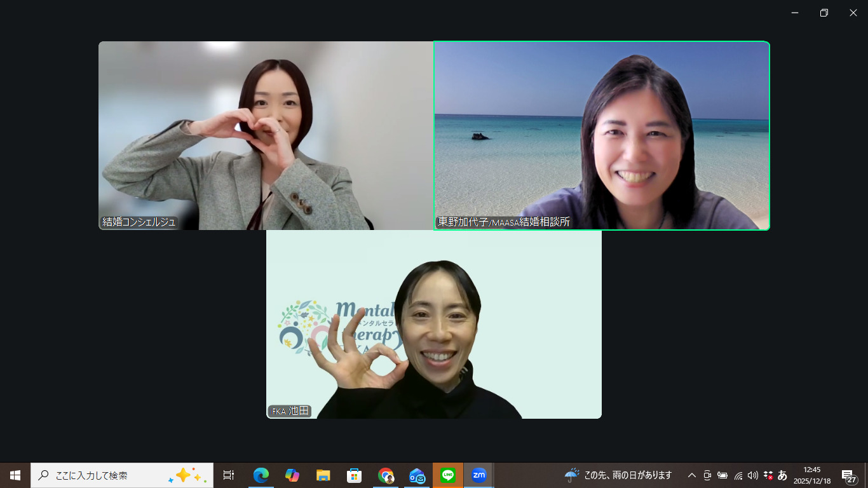Image resolution: width=868 pixels, height=488 pixels.
Task: Select the 東野加代子 video tile
Action: pos(601,135)
